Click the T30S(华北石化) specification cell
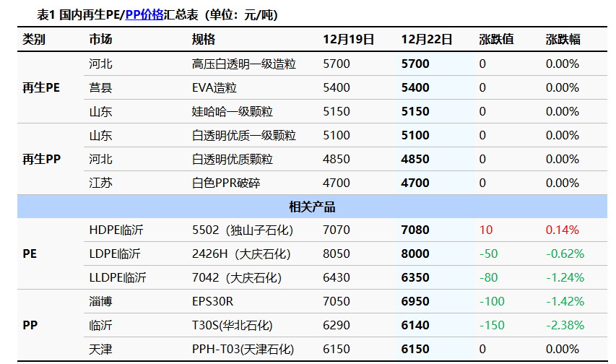 (233, 326)
